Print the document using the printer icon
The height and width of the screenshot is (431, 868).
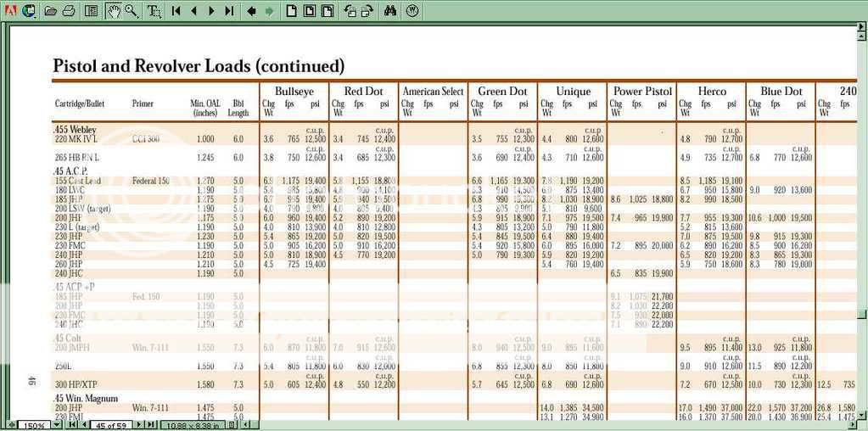coord(69,10)
